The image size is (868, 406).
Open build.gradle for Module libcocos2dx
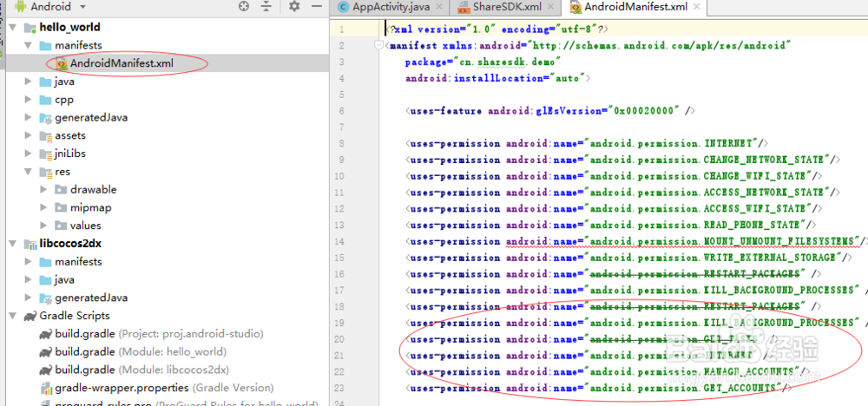[x=141, y=370]
